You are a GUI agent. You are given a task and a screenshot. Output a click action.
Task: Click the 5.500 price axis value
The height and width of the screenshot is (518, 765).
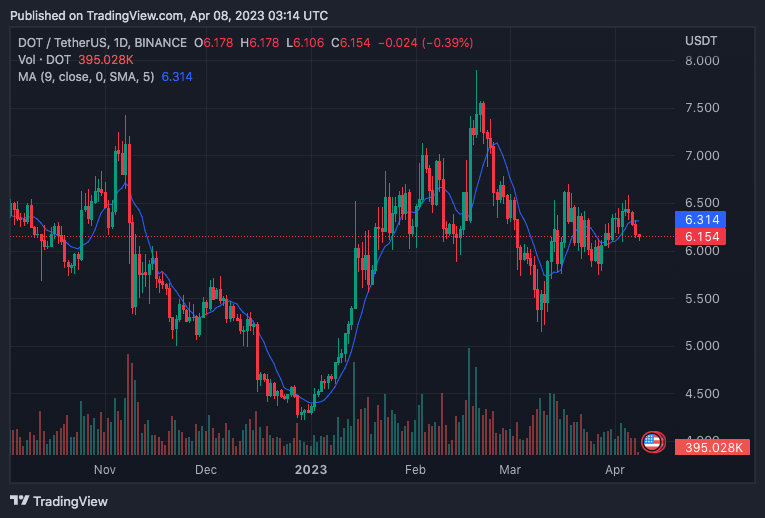702,299
